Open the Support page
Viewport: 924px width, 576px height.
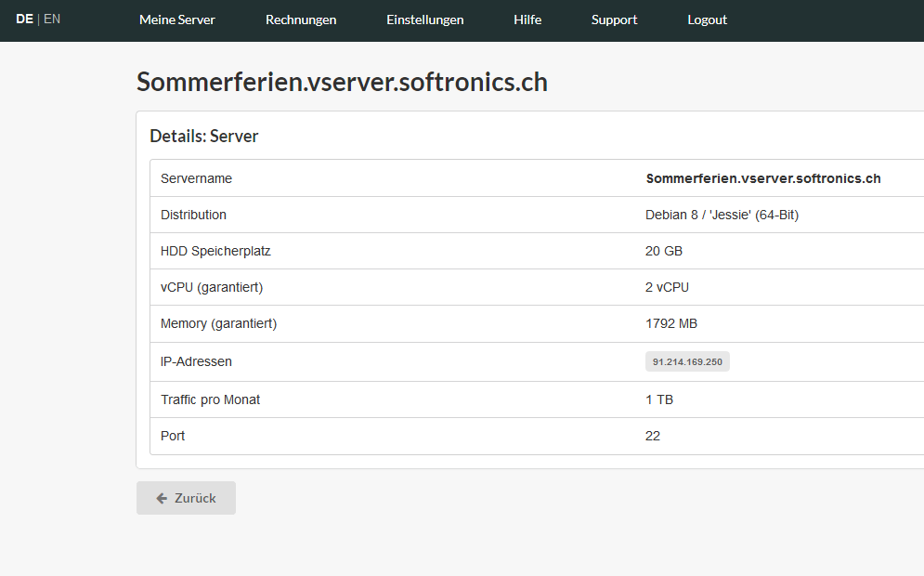[614, 20]
